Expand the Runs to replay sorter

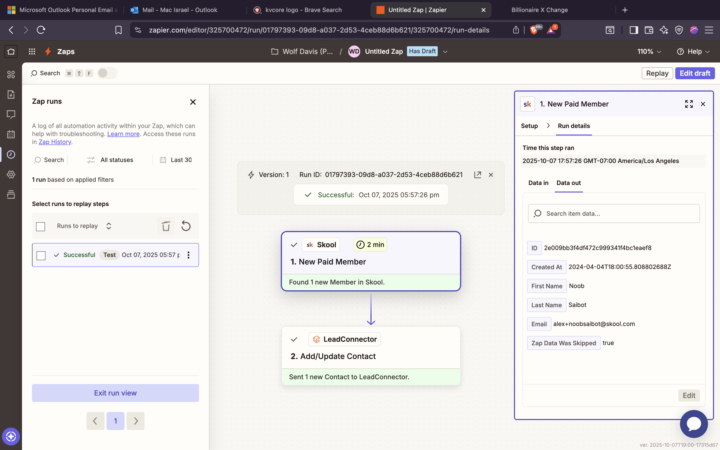point(108,226)
